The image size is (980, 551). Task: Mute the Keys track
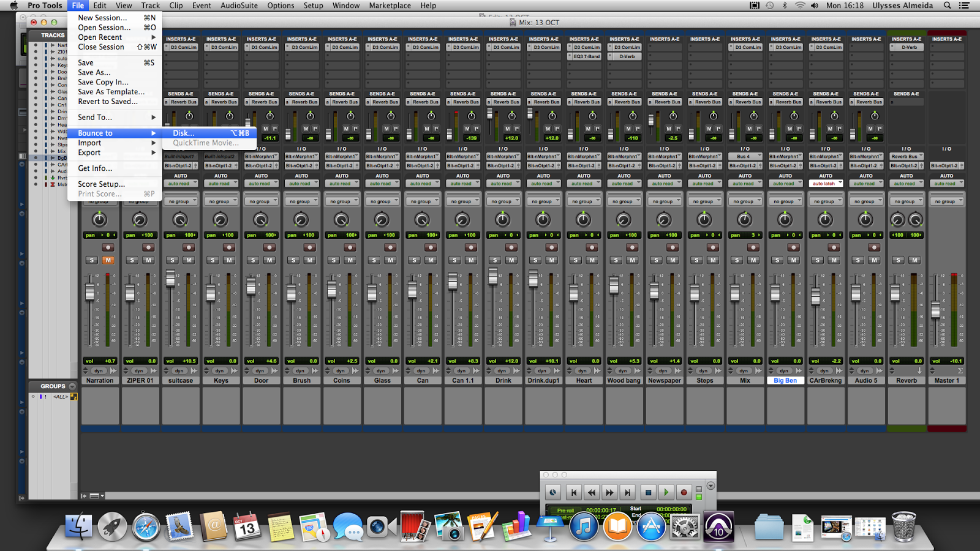coord(229,260)
